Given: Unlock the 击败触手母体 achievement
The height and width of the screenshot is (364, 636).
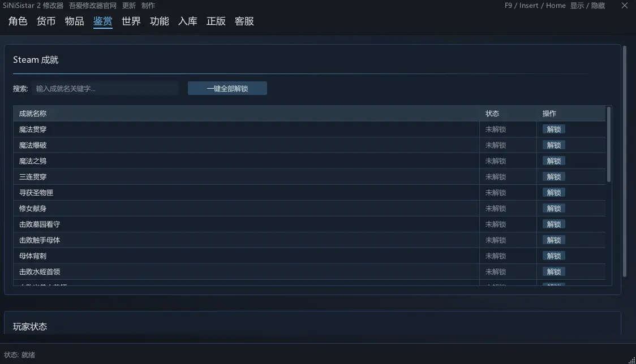Looking at the screenshot, I should click(x=553, y=240).
